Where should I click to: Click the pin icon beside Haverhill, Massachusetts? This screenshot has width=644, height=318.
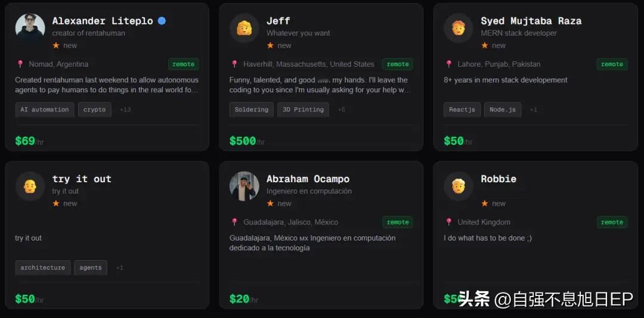click(234, 64)
